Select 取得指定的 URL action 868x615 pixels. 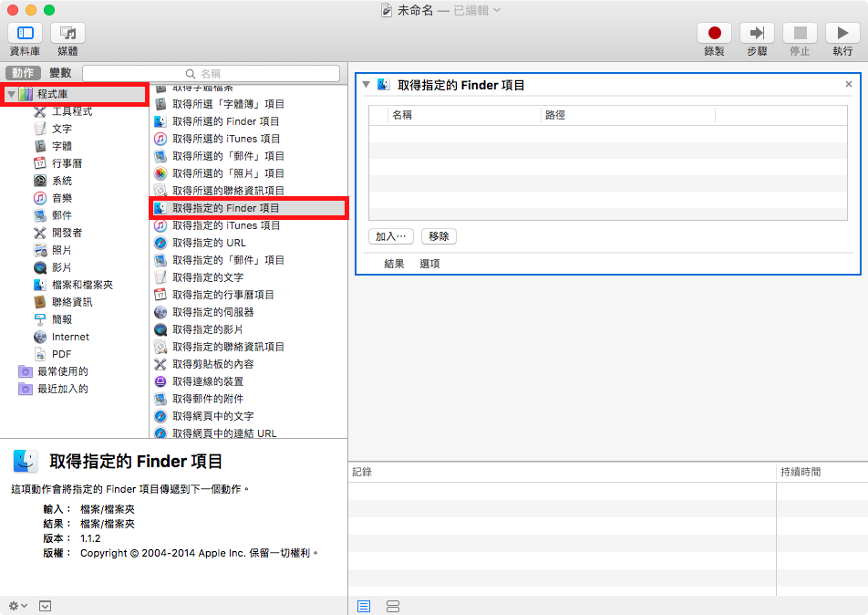(248, 243)
